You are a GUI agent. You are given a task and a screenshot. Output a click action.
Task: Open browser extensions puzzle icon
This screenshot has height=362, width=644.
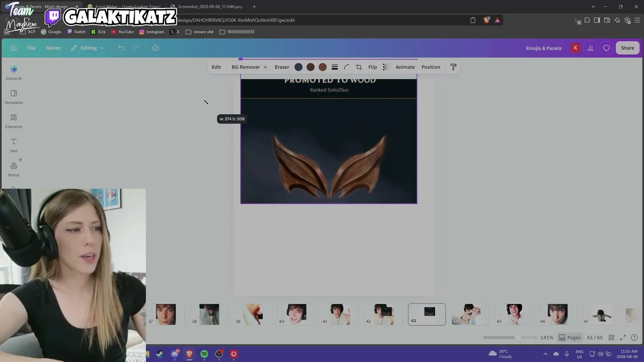click(x=587, y=20)
